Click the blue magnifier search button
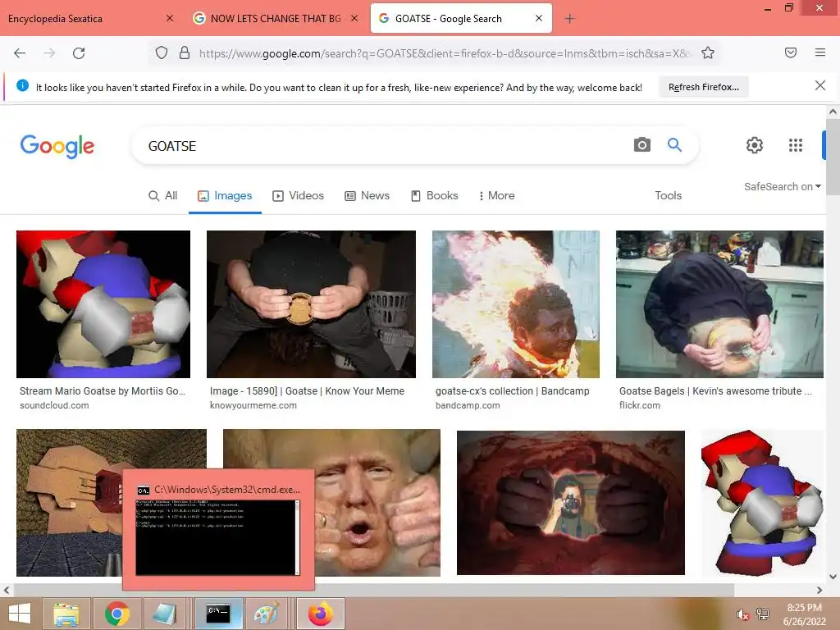 click(674, 144)
